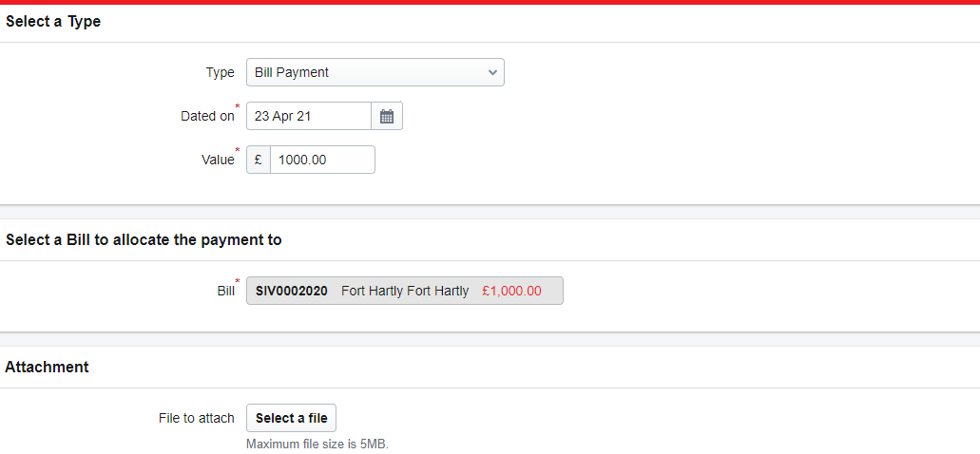Click the Maximum file size is 5MB note
The width and height of the screenshot is (980, 454).
coord(317,445)
